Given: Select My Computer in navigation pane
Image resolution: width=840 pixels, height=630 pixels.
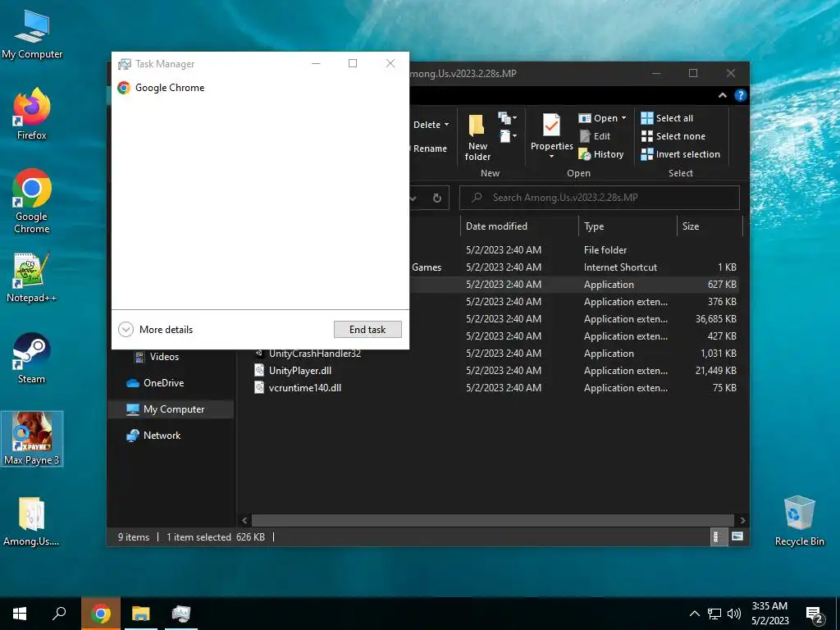Looking at the screenshot, I should (171, 409).
